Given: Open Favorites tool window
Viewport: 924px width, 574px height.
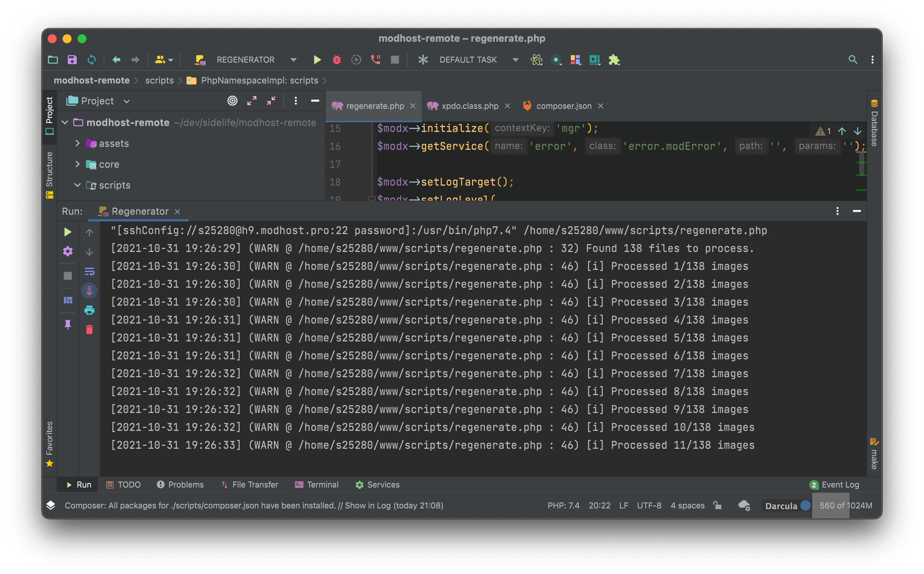Looking at the screenshot, I should pos(49,444).
